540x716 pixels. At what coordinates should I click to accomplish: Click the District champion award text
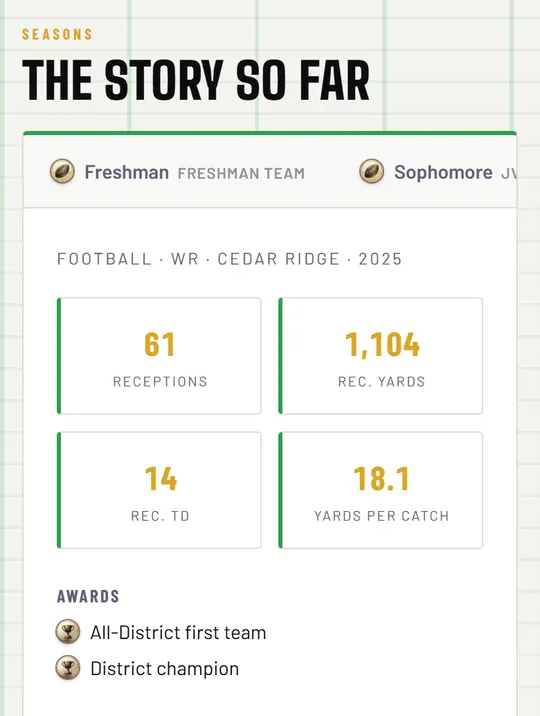click(165, 669)
